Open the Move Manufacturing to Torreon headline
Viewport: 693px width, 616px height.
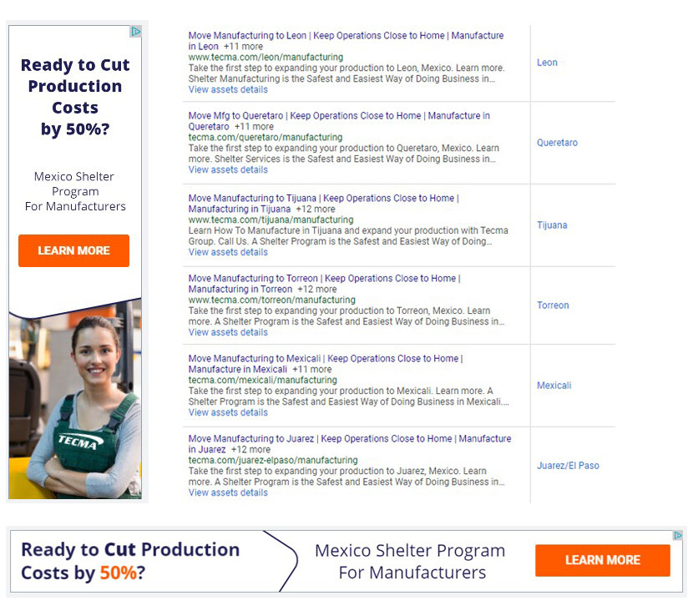(x=325, y=283)
